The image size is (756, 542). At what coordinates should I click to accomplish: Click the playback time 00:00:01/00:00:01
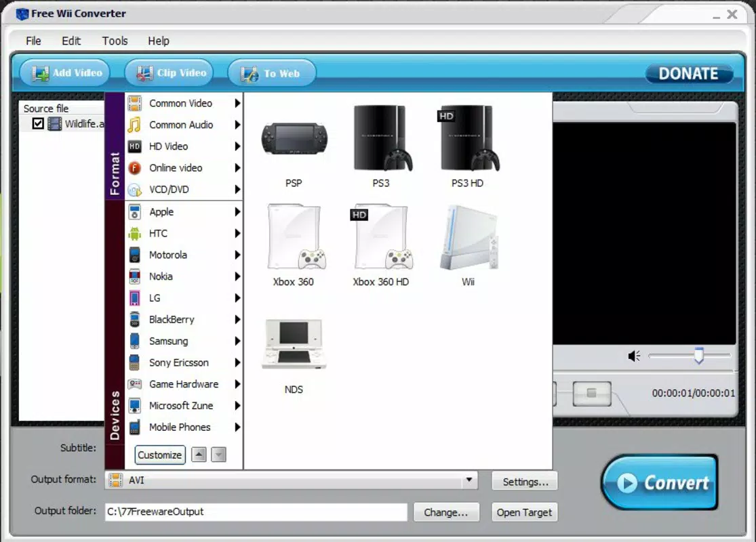point(694,393)
